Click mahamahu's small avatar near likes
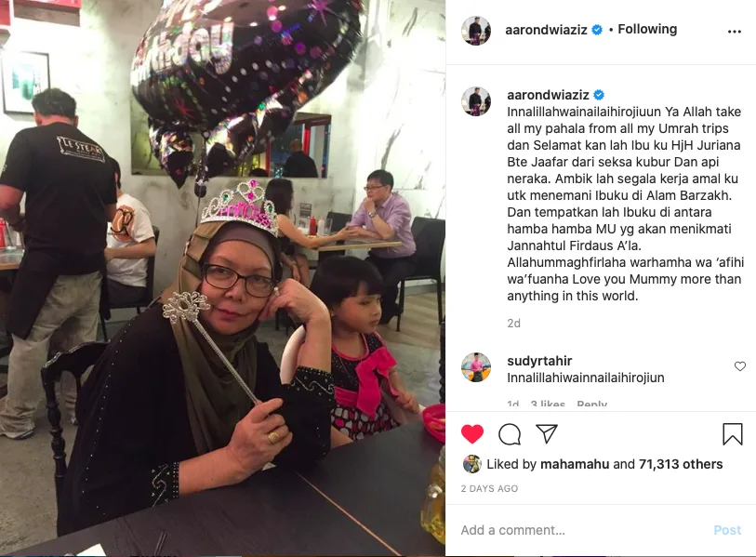Viewport: 756px width, 557px height. [472, 464]
